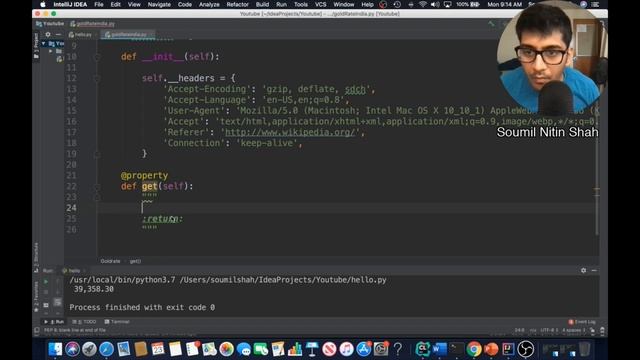This screenshot has height=360, width=640.
Task: Open Launchpad from the Dock
Action: click(x=89, y=349)
